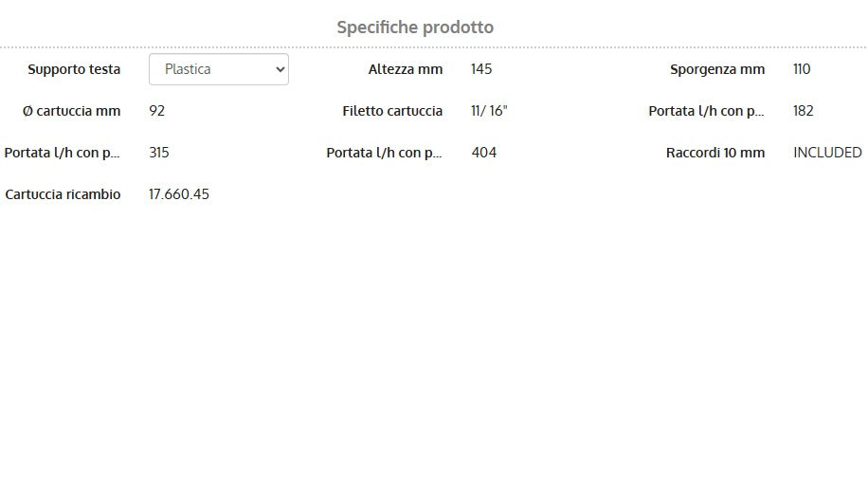Click the Portata label next to 315
Image resolution: width=868 pixels, height=494 pixels.
[63, 153]
